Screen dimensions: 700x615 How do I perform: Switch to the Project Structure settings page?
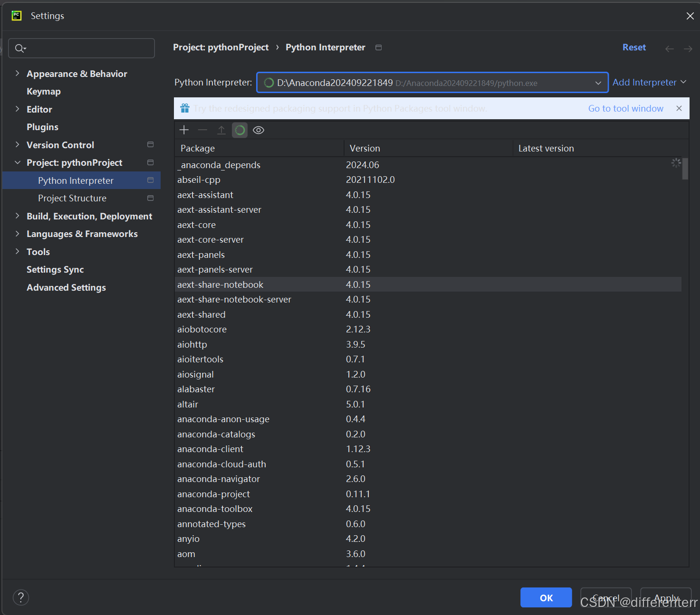pos(72,198)
